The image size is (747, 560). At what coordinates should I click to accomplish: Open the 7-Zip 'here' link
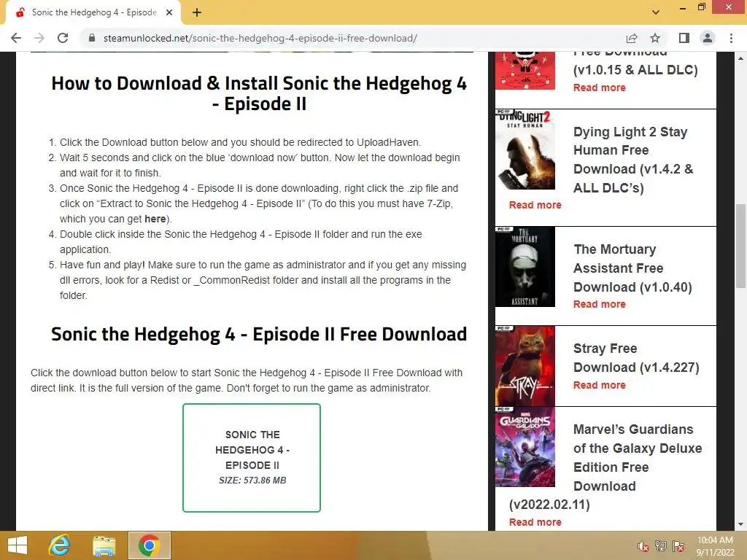[x=155, y=219]
